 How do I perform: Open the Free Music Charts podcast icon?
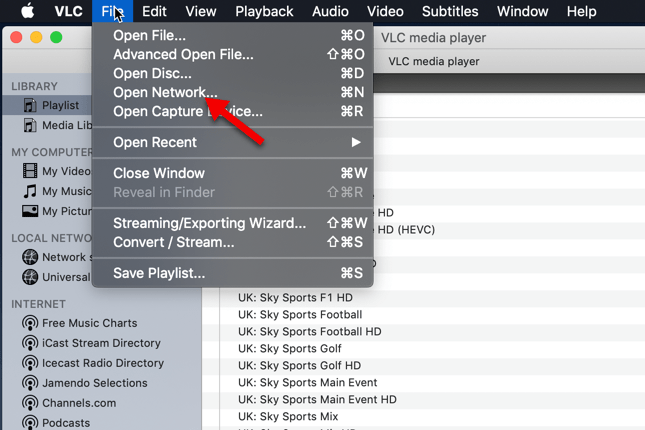[x=29, y=323]
